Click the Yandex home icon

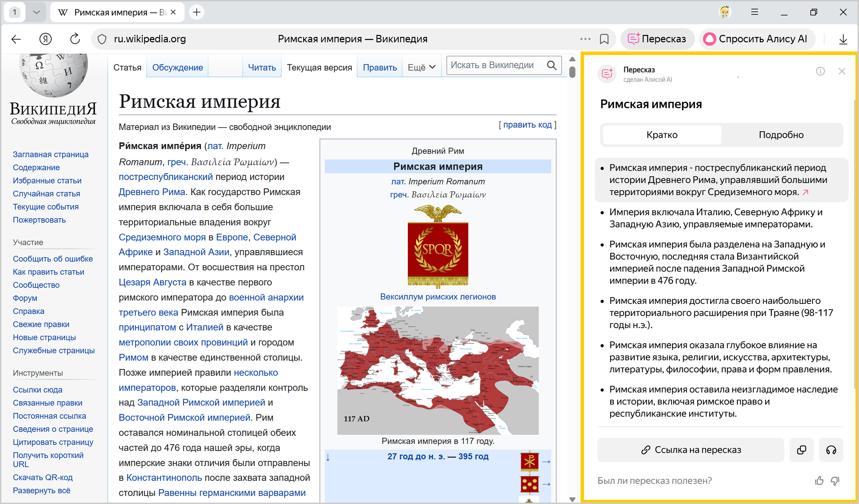pyautogui.click(x=45, y=39)
